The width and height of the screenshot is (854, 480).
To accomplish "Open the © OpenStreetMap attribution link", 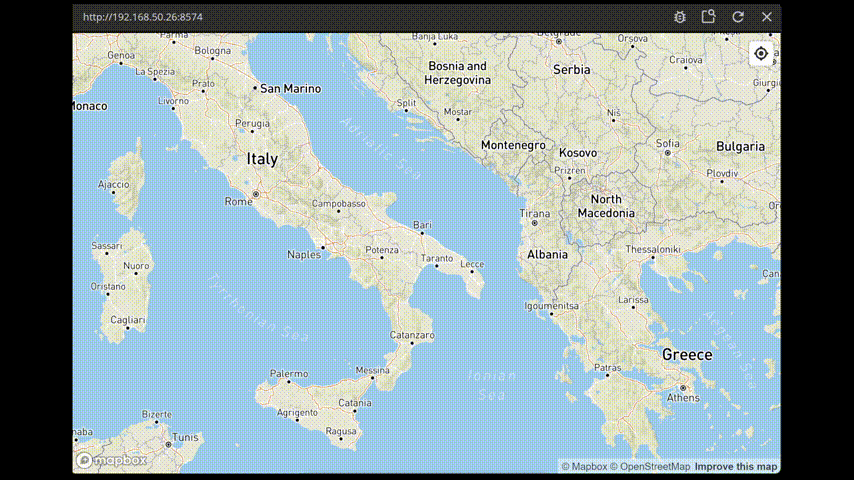I will 650,467.
